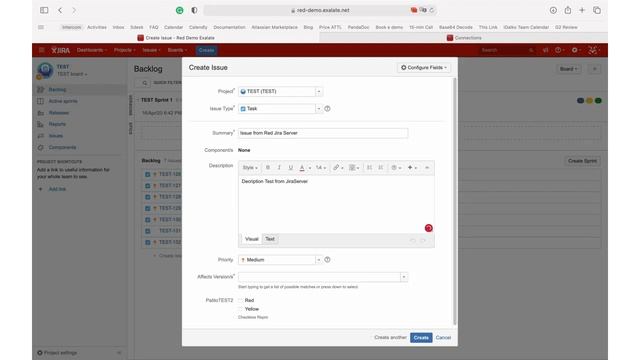Collapse the editor toolbar with the last icon
640x360 pixels.
pos(427,168)
